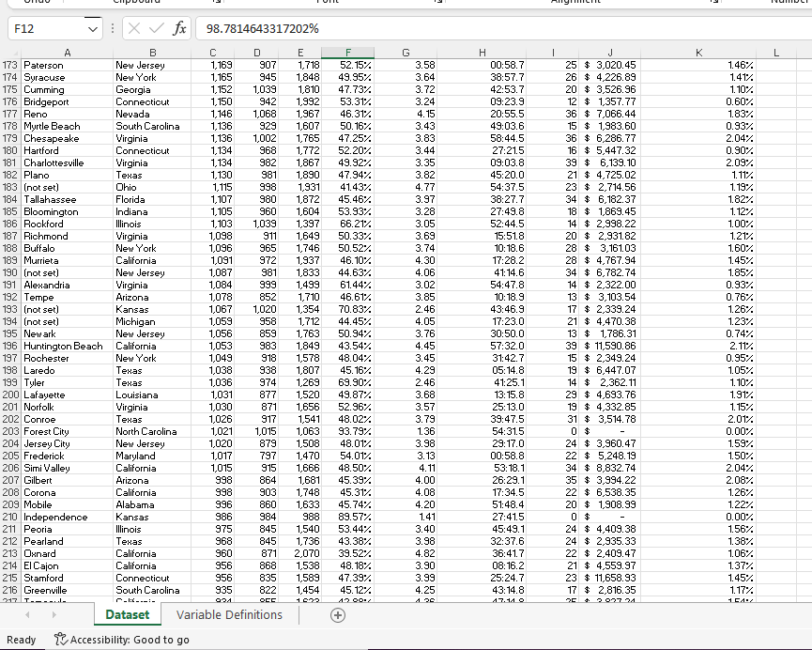Open Insert Function fx dialog
The width and height of the screenshot is (812, 650).
click(179, 28)
